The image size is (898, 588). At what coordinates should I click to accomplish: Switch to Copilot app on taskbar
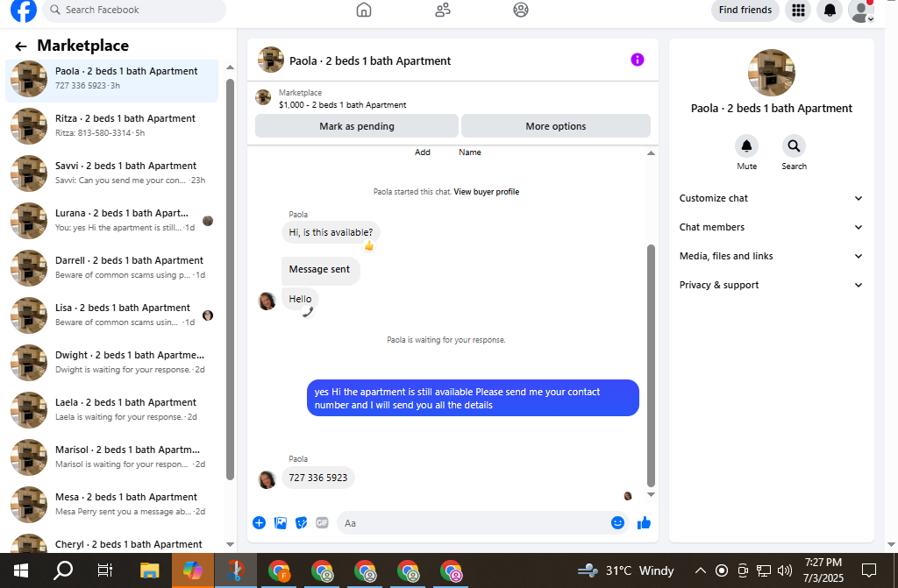click(192, 570)
